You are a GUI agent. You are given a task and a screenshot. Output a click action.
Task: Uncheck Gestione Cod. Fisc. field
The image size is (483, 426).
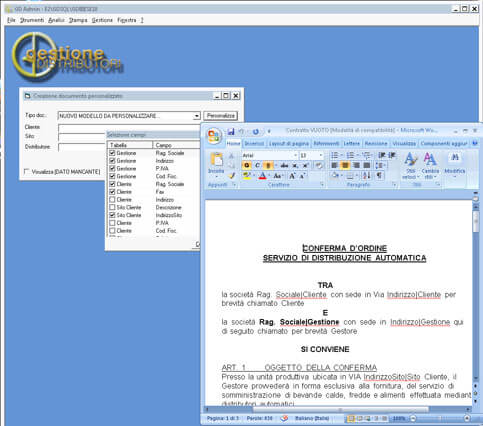tap(112, 176)
